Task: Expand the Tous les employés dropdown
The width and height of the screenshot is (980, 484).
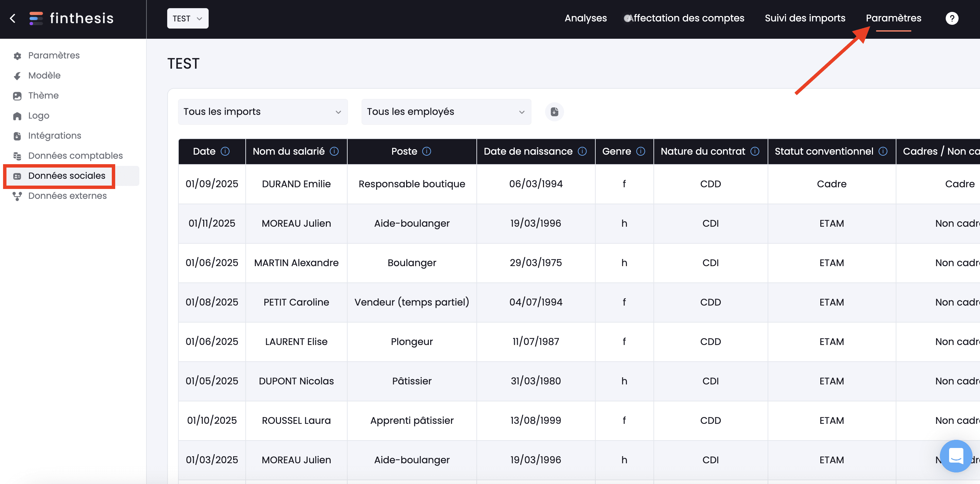Action: point(446,112)
